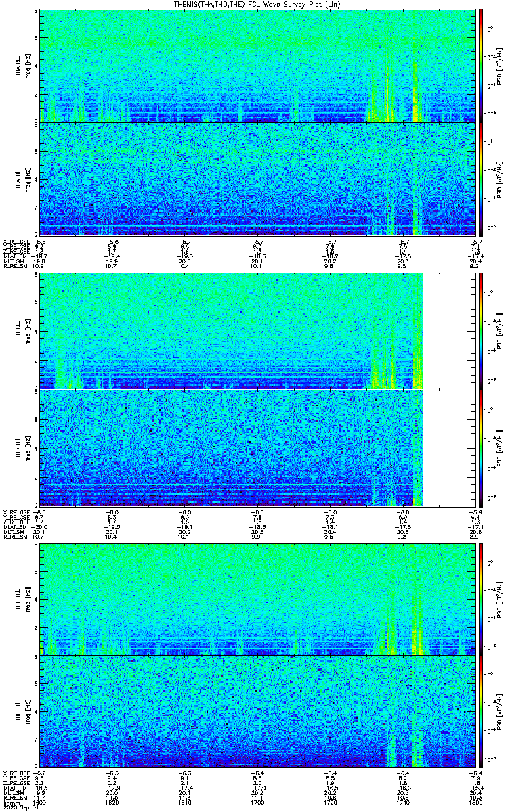Image resolution: width=508 pixels, height=812 pixels.
Task: Click the THE B-perpendicular PSD color bar
Action: pyautogui.click(x=481, y=599)
